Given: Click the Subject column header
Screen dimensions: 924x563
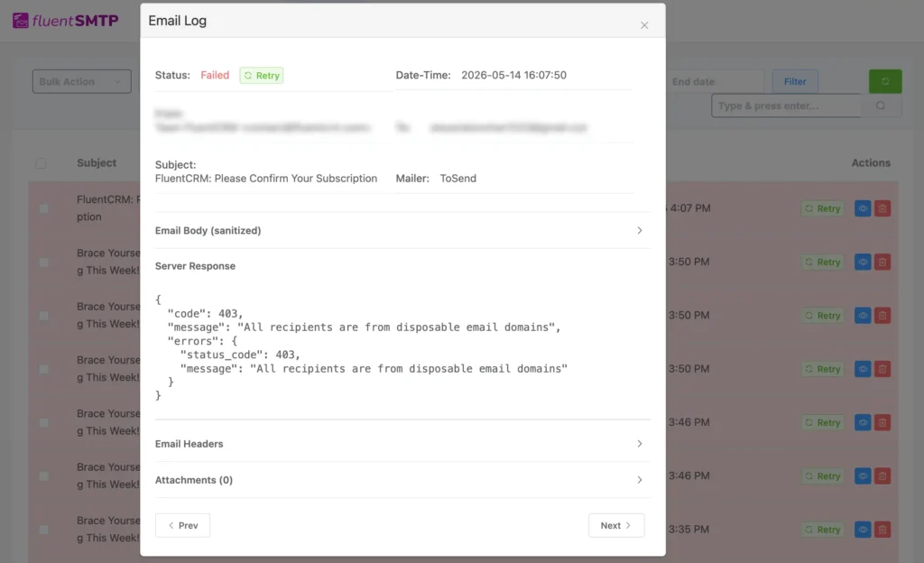Looking at the screenshot, I should (97, 163).
